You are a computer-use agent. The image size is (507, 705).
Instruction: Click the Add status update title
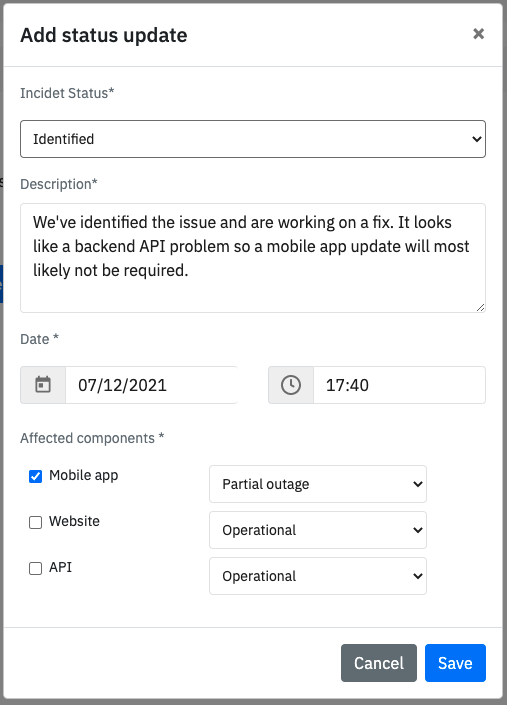[104, 35]
